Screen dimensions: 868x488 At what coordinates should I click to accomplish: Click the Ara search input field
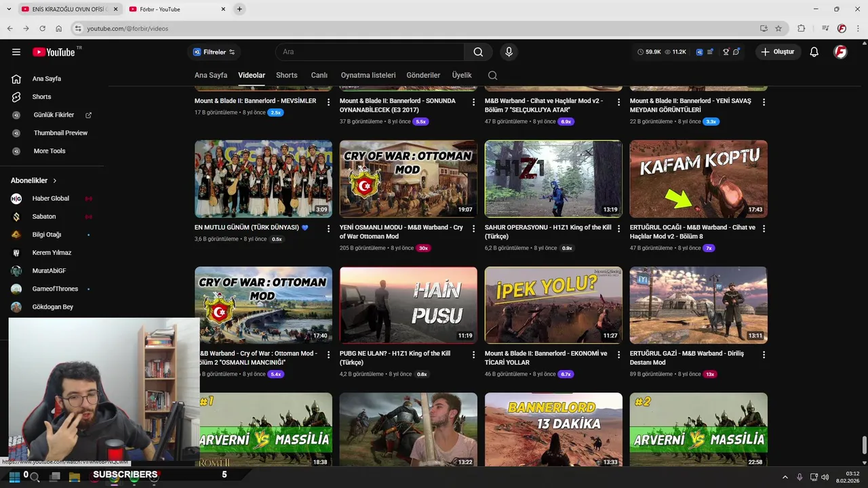(x=370, y=52)
